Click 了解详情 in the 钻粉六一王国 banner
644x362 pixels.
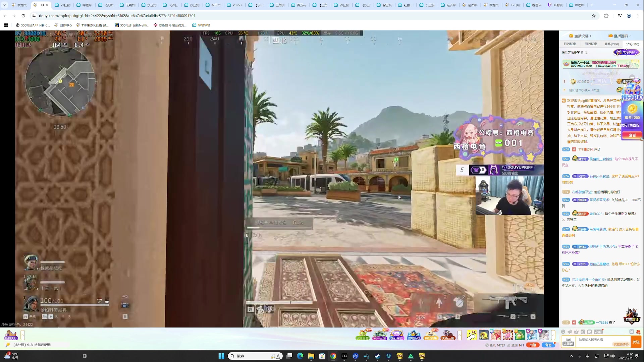[625, 66]
